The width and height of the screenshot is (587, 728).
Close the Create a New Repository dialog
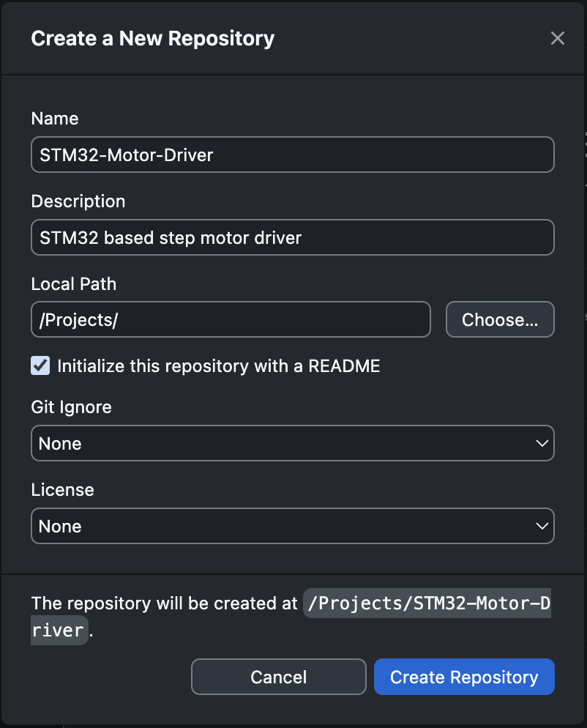pos(558,38)
